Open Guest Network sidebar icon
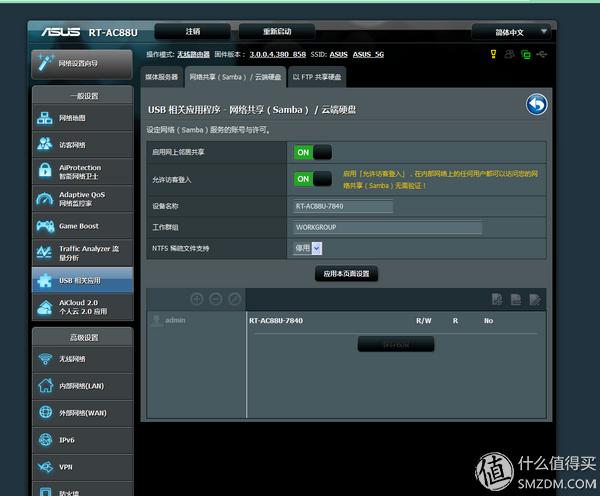This screenshot has width=600, height=496. coord(45,145)
